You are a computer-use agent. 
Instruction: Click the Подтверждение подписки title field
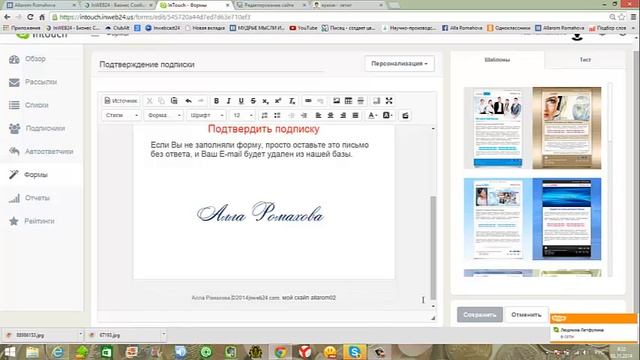(211, 64)
